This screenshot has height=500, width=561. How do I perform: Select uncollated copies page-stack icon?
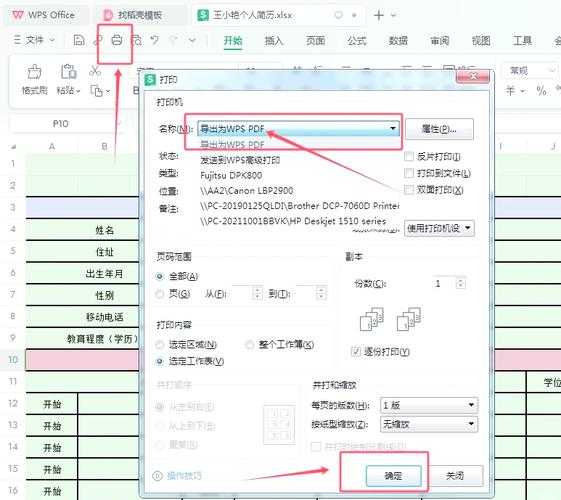(x=409, y=319)
